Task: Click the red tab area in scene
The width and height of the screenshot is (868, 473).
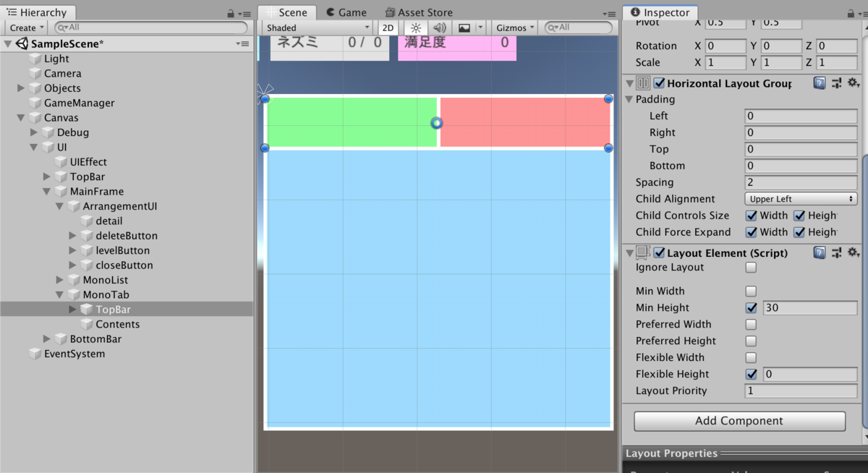Action: point(525,122)
